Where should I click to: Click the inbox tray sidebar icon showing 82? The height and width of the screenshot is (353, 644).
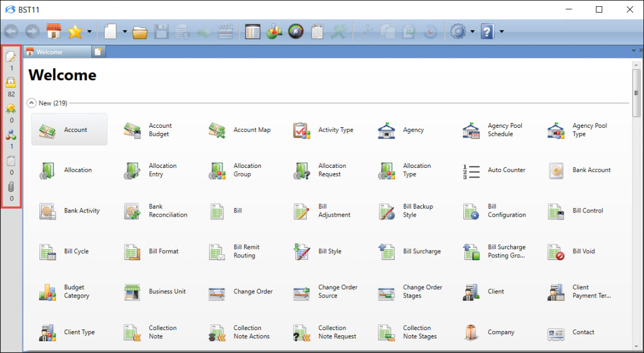11,83
